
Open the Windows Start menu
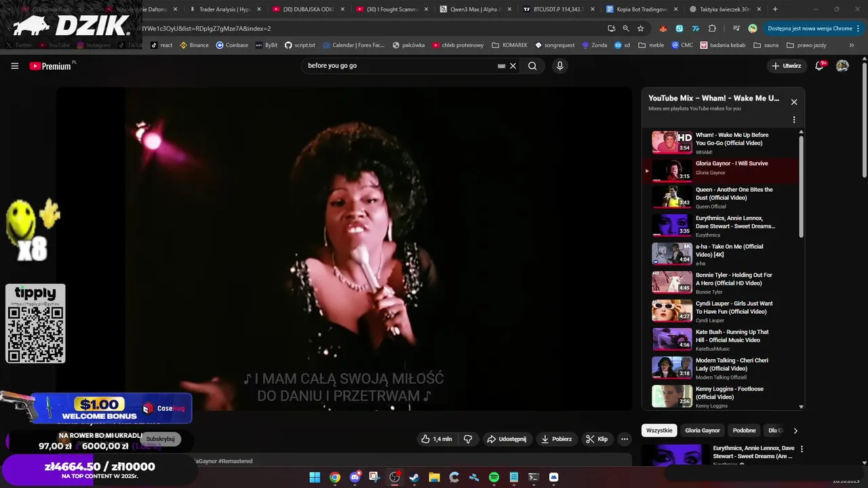[315, 477]
